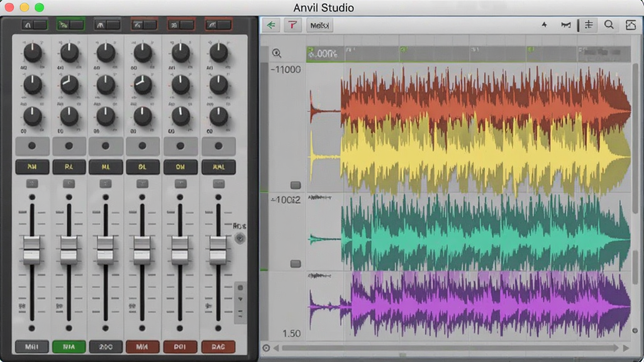Screen dimensions: 644x362
Task: Click the circle icon left of horizontal scrollbar
Action: click(x=266, y=348)
